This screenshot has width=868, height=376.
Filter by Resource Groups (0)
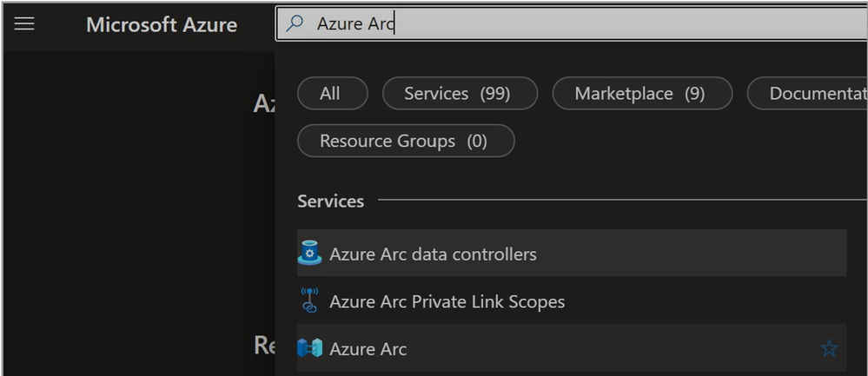point(406,141)
